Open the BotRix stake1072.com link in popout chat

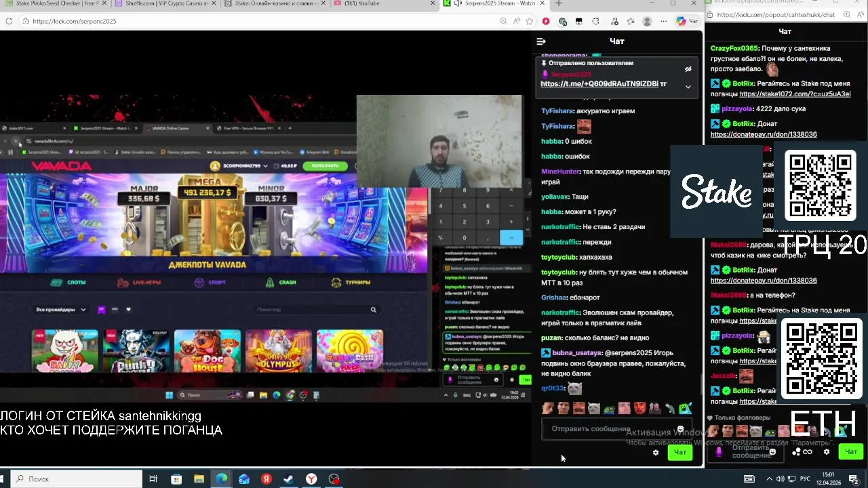point(795,94)
